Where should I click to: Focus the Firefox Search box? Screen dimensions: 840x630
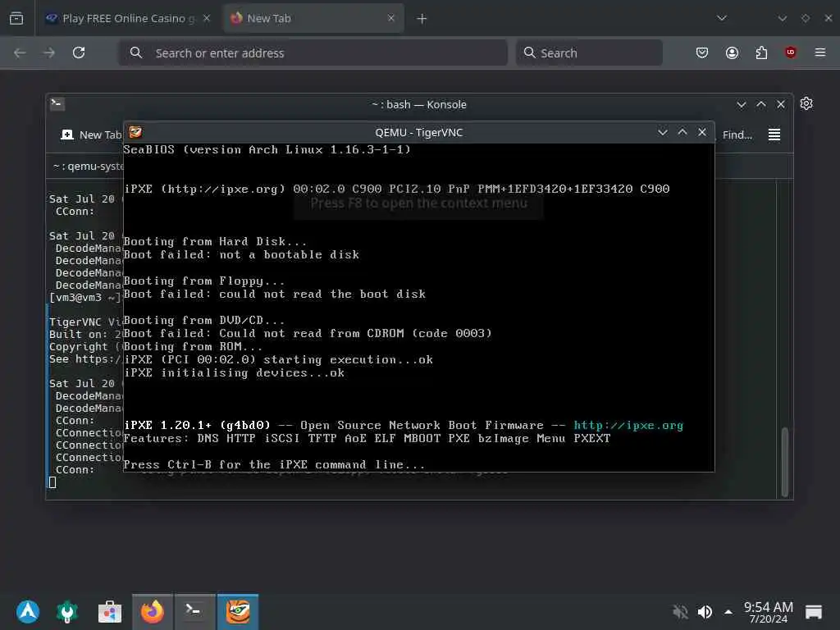(589, 52)
